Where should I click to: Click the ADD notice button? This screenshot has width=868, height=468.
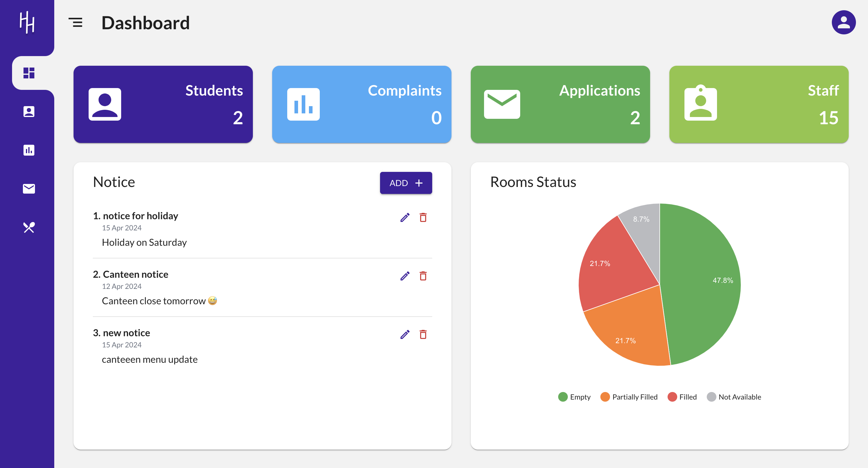click(x=406, y=183)
